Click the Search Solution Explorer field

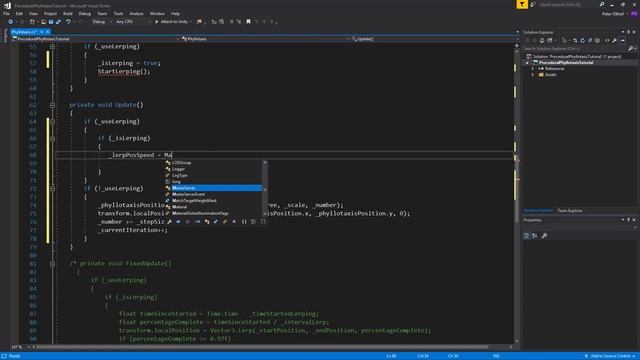coord(576,49)
